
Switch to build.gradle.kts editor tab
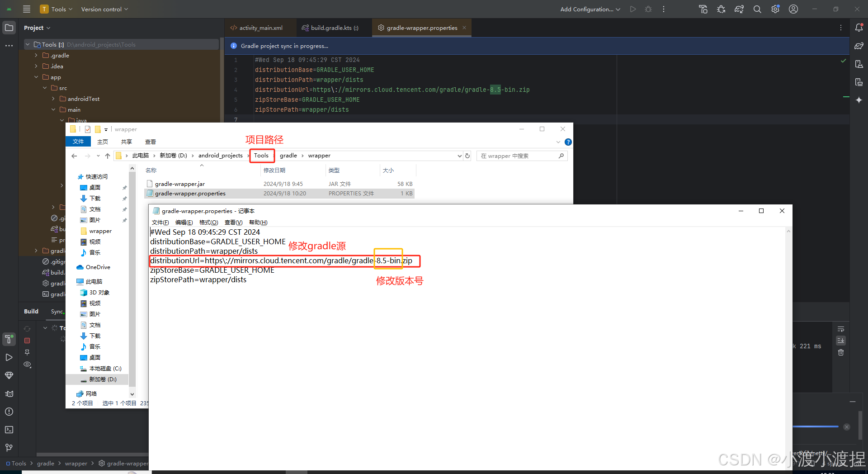pyautogui.click(x=330, y=28)
